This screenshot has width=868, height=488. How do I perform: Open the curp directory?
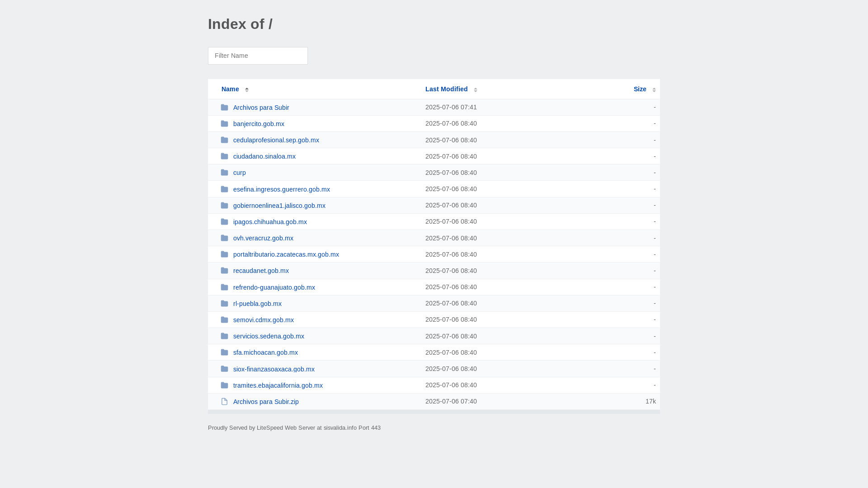[239, 173]
